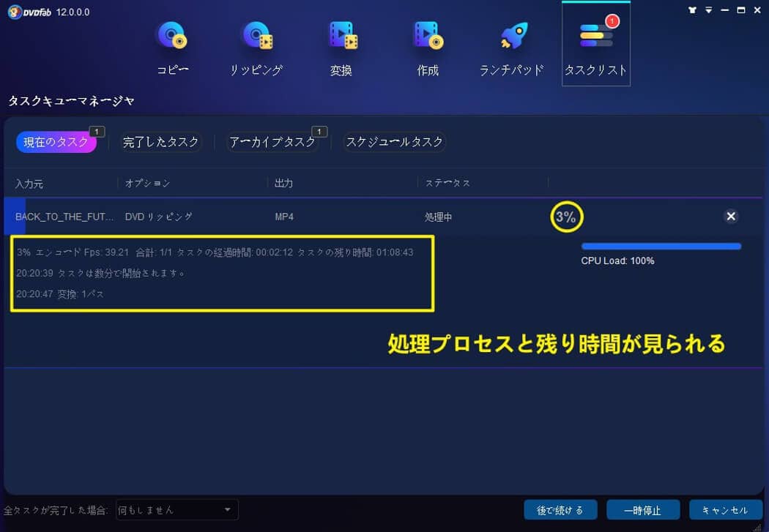Click the 3% progress indicator
The height and width of the screenshot is (532, 769).
[x=566, y=217]
